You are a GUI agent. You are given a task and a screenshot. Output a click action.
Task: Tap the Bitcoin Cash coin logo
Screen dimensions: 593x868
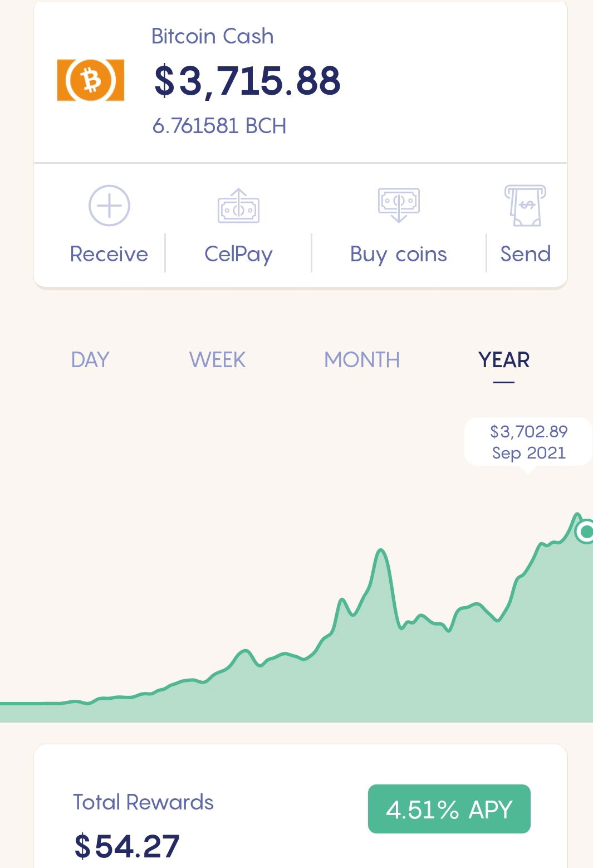[x=91, y=80]
